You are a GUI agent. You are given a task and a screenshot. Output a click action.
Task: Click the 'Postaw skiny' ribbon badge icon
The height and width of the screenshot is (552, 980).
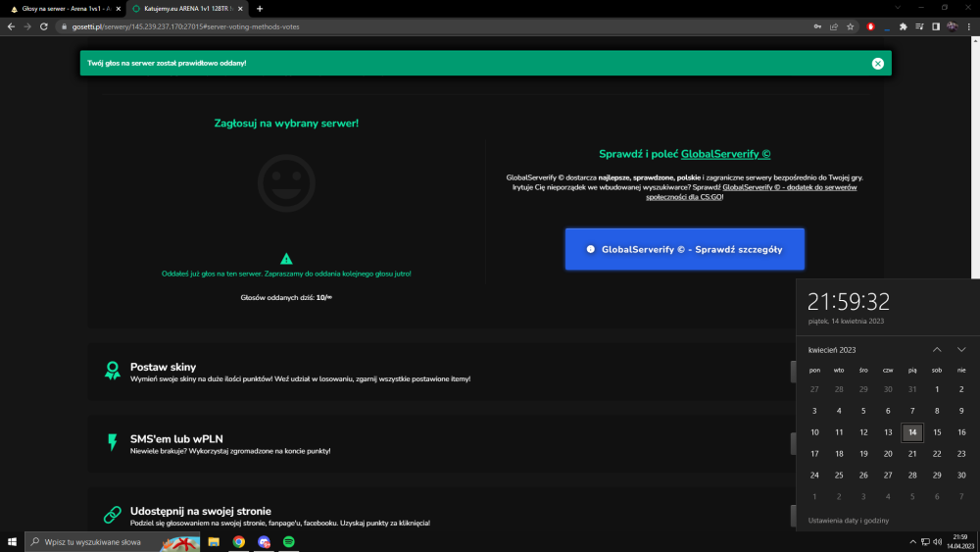(113, 371)
